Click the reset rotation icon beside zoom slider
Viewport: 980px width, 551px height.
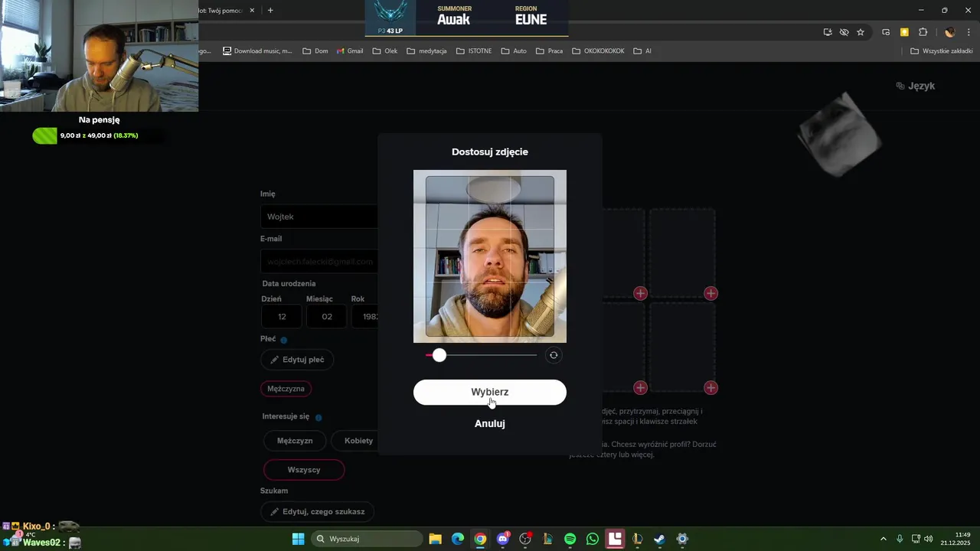pos(554,355)
